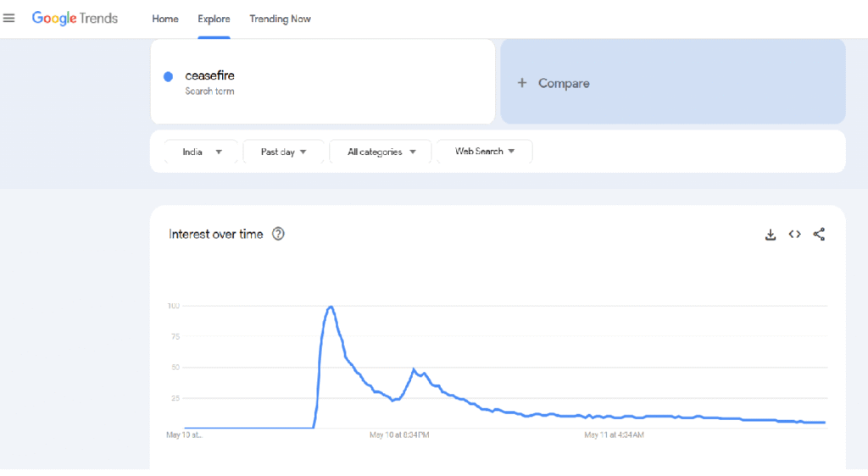Viewport: 868px width, 476px height.
Task: Show help for Interest over time
Action: 278,234
